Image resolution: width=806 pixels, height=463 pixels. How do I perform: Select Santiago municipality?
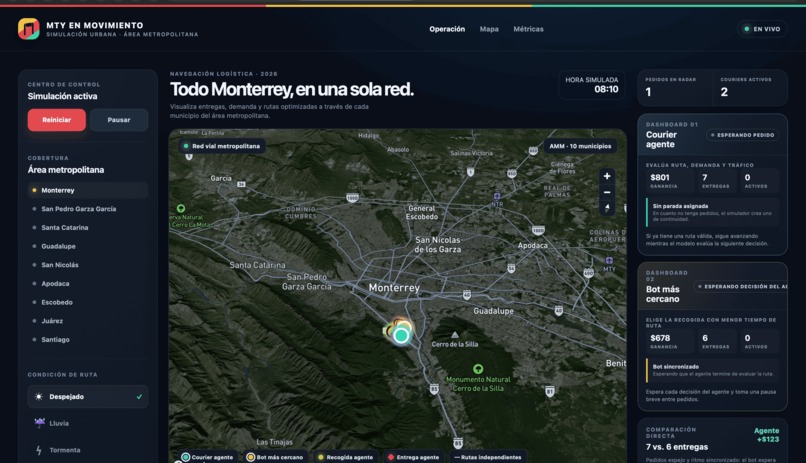88,339
